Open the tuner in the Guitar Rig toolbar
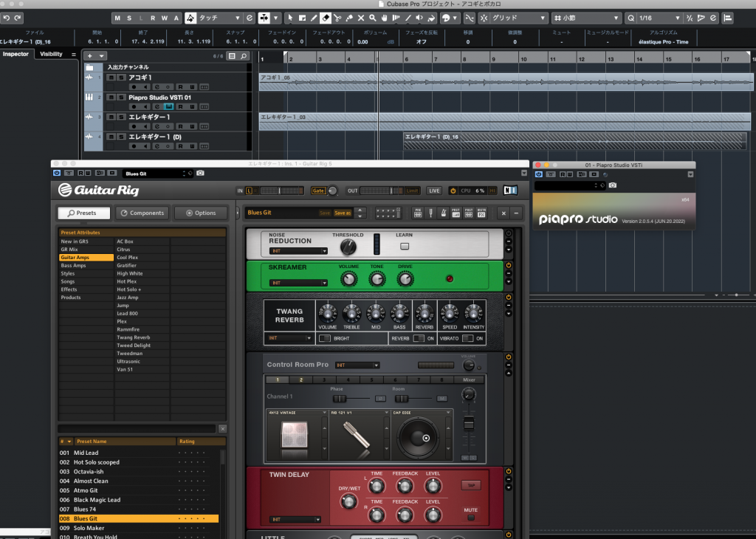The width and height of the screenshot is (756, 539). (x=430, y=213)
